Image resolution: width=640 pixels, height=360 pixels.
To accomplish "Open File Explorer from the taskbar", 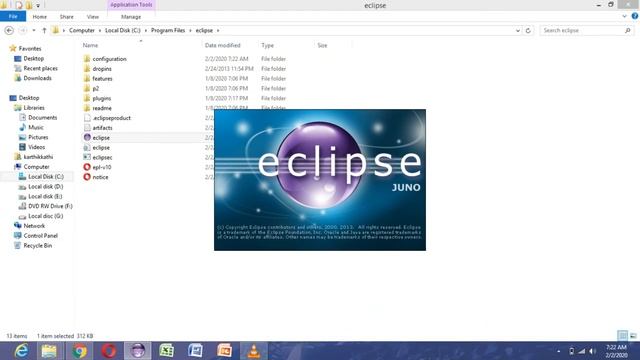I will click(x=49, y=351).
